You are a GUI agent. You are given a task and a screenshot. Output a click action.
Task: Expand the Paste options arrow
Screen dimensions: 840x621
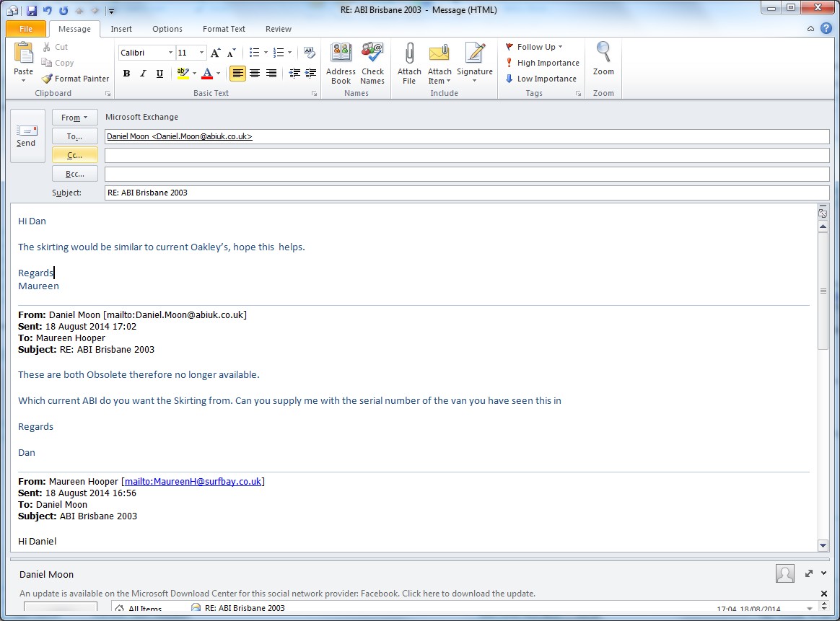[23, 80]
